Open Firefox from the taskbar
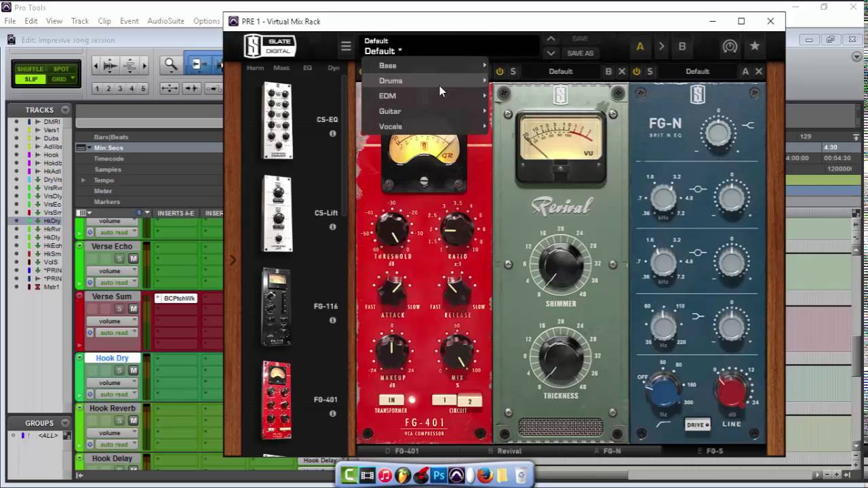 click(x=485, y=475)
